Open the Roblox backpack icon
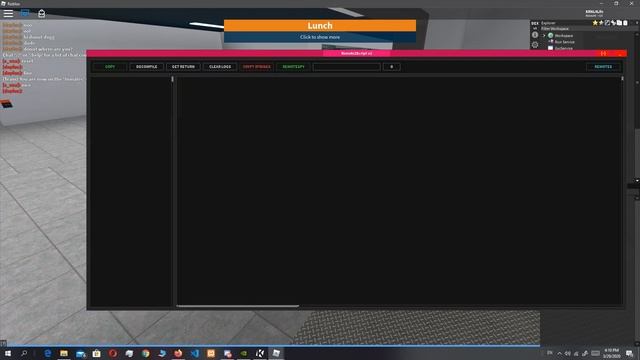 point(42,13)
